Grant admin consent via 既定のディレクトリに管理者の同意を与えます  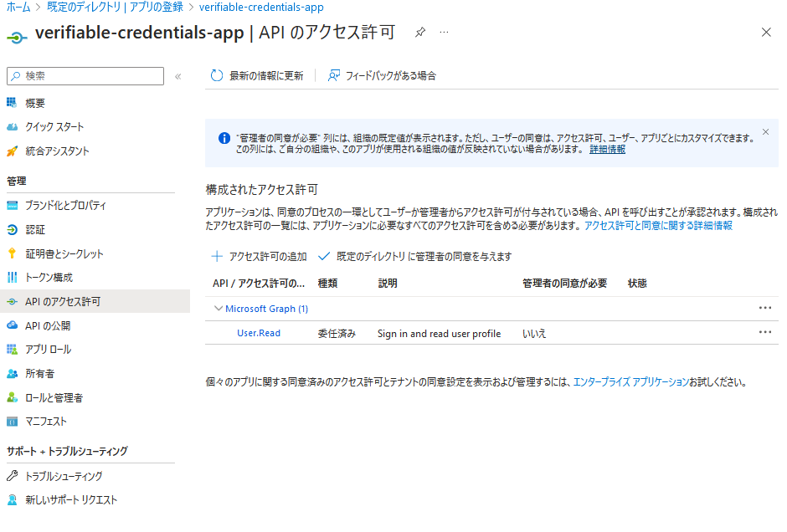tap(415, 257)
